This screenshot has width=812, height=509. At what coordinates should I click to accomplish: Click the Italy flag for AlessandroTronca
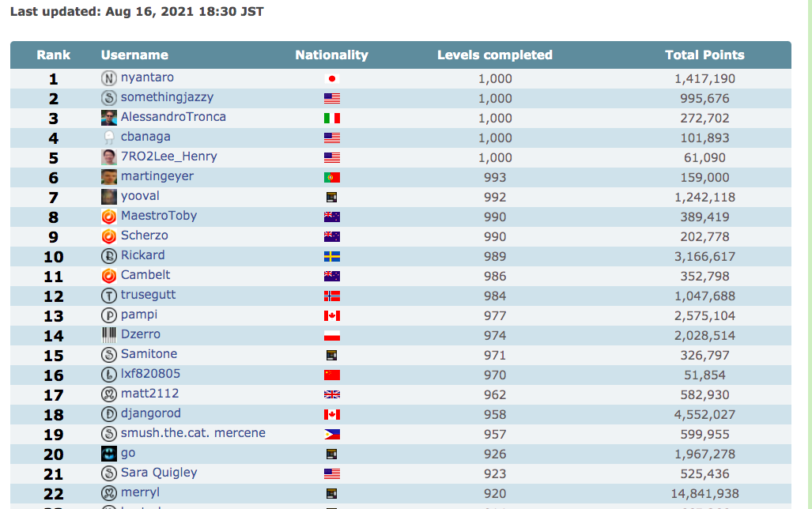coord(332,118)
